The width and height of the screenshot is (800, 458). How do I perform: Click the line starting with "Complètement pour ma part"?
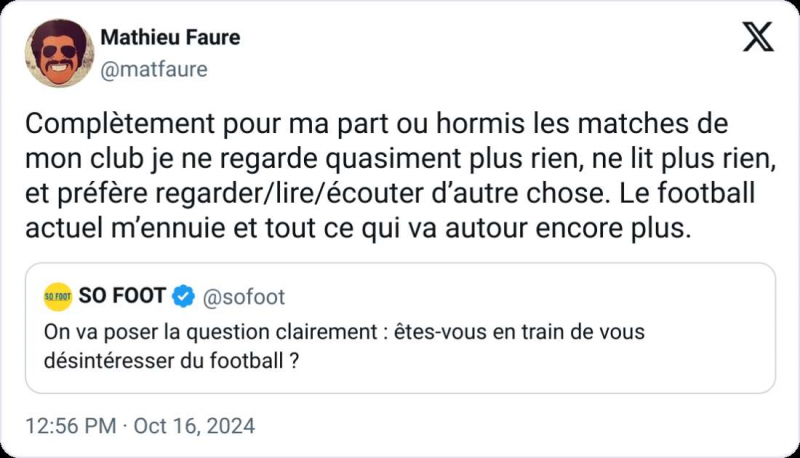(x=376, y=125)
